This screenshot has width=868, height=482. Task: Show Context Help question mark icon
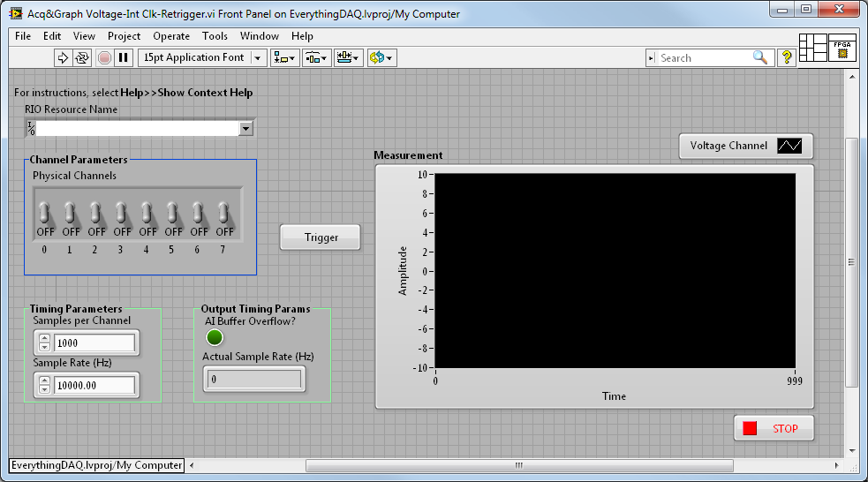[x=787, y=57]
